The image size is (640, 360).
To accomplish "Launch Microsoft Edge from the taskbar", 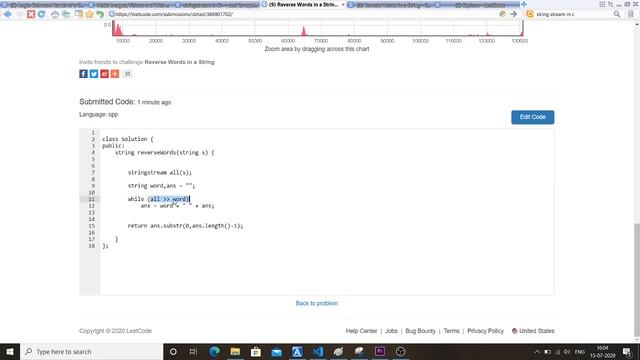I will coord(214,351).
